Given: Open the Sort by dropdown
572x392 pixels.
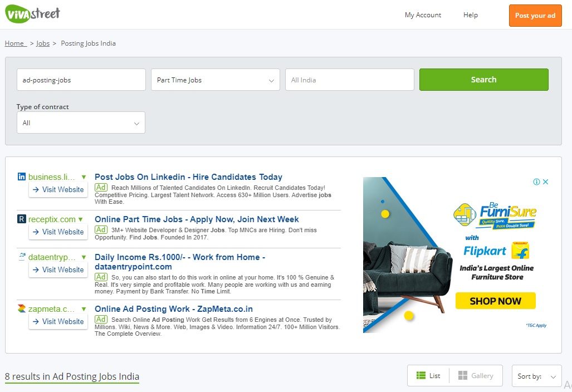Looking at the screenshot, I should (536, 376).
